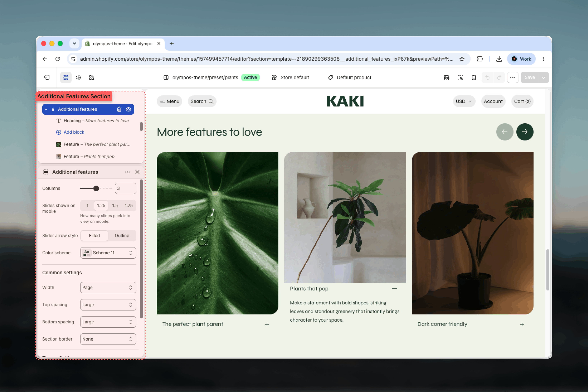This screenshot has width=588, height=392.
Task: Toggle Additional features visibility eye icon
Action: (x=128, y=109)
